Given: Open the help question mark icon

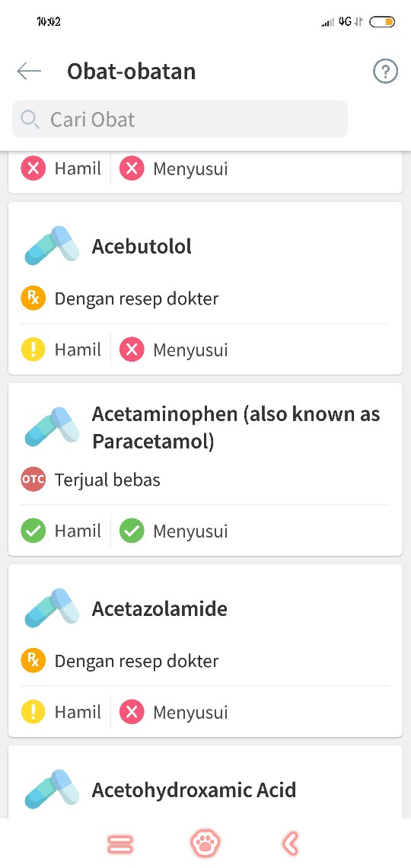Looking at the screenshot, I should [386, 72].
